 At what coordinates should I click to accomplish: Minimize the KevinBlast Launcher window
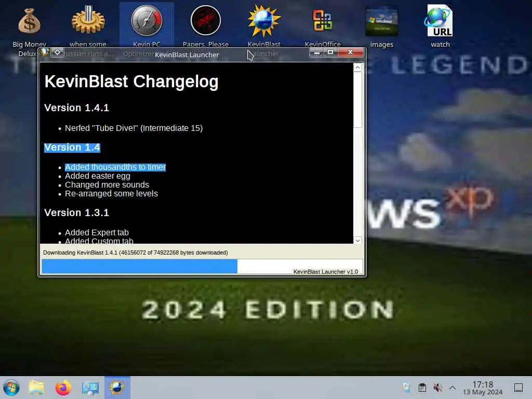[x=316, y=52]
